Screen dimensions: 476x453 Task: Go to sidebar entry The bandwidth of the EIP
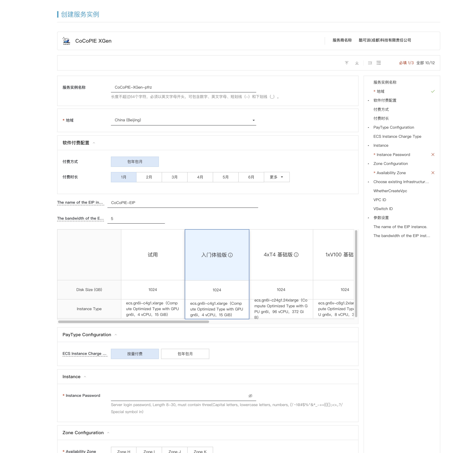(402, 236)
